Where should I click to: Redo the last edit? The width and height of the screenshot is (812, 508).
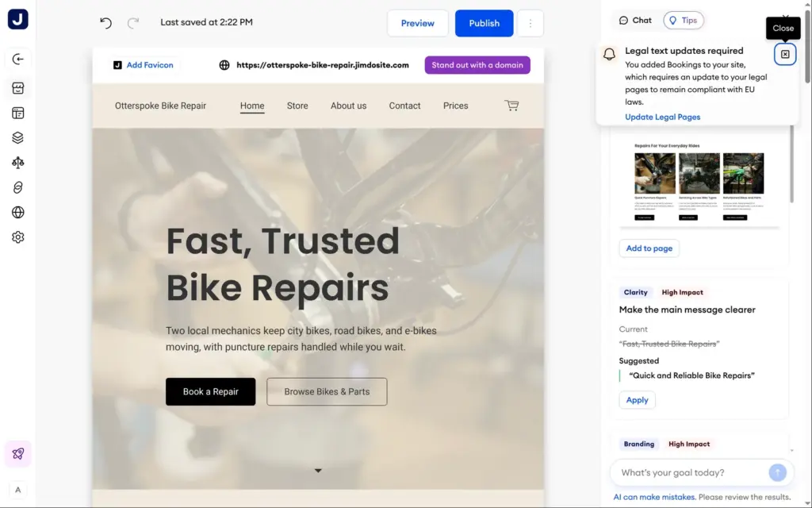tap(133, 23)
